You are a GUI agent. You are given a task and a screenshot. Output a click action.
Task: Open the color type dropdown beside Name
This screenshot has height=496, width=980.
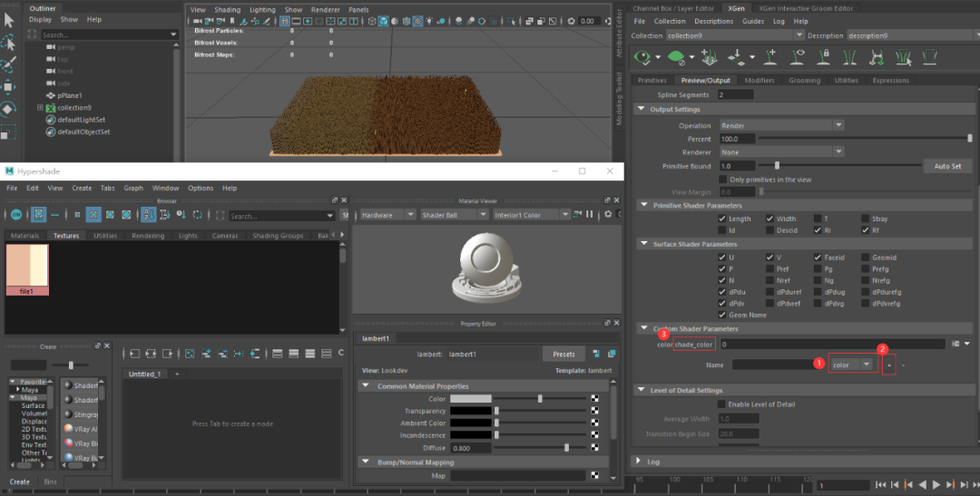click(x=854, y=365)
